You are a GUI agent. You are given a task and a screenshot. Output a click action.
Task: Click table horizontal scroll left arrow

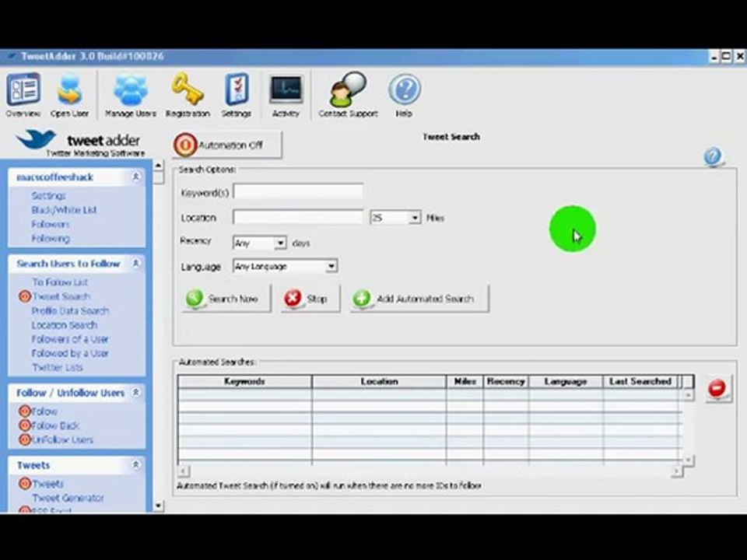point(184,471)
